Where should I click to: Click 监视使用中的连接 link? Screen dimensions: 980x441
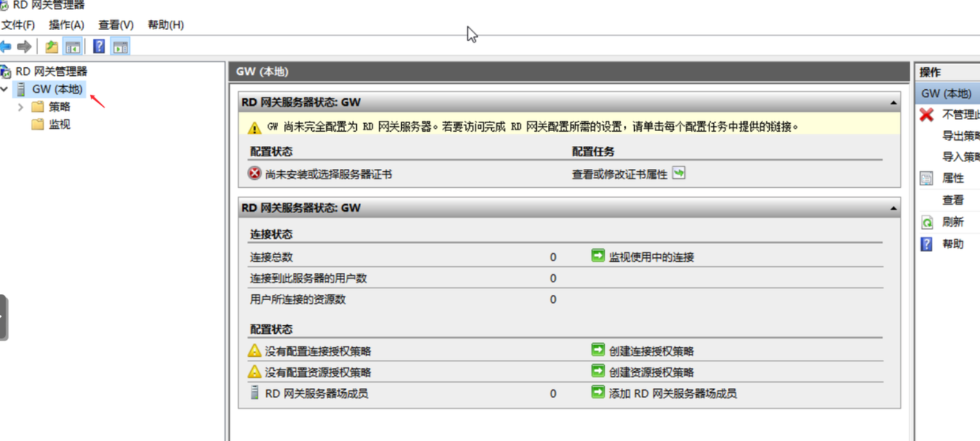[x=651, y=257]
